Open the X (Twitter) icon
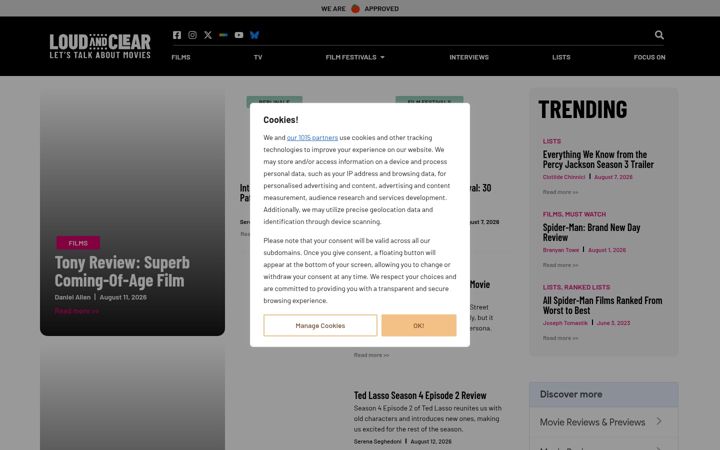 click(208, 35)
